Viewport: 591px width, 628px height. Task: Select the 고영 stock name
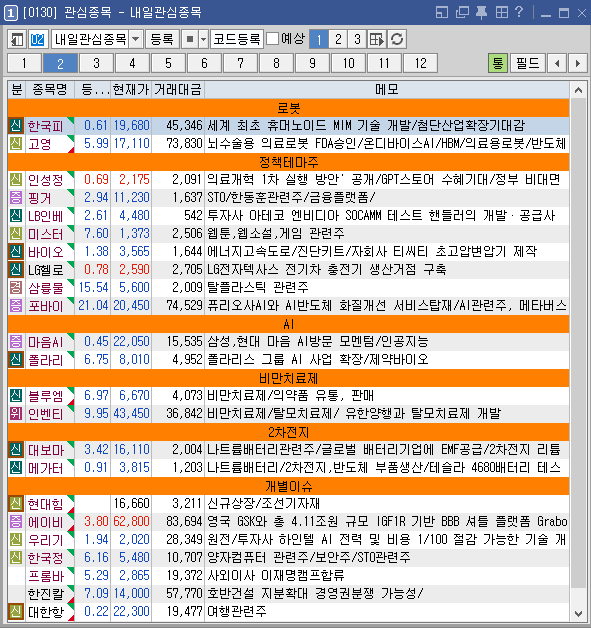(x=40, y=144)
